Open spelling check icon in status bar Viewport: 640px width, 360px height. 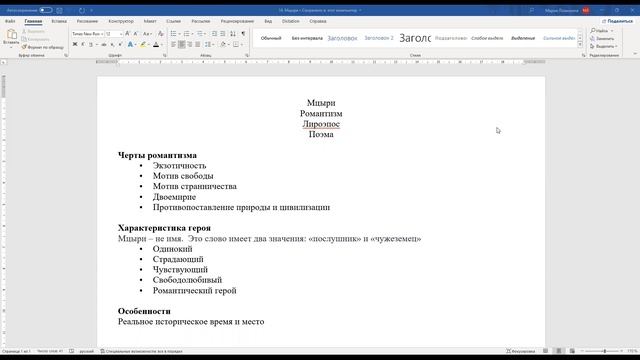(72, 351)
